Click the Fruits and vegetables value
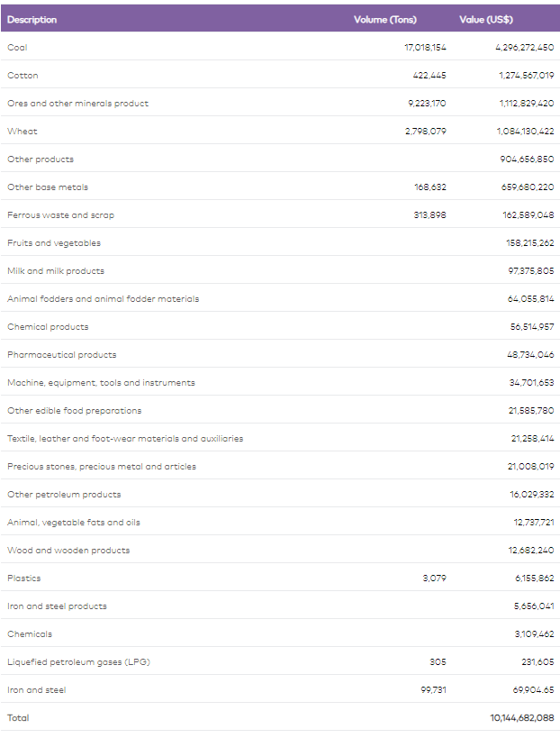The image size is (560, 738). (x=530, y=243)
